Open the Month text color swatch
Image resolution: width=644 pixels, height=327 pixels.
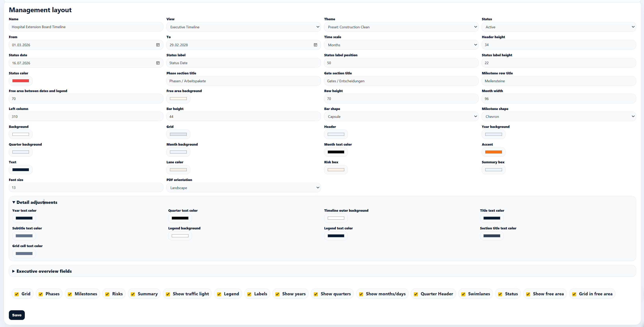[336, 152]
